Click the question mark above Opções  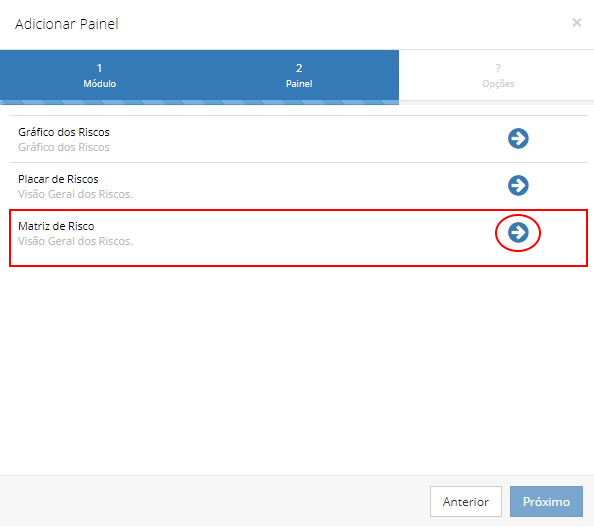pos(498,68)
